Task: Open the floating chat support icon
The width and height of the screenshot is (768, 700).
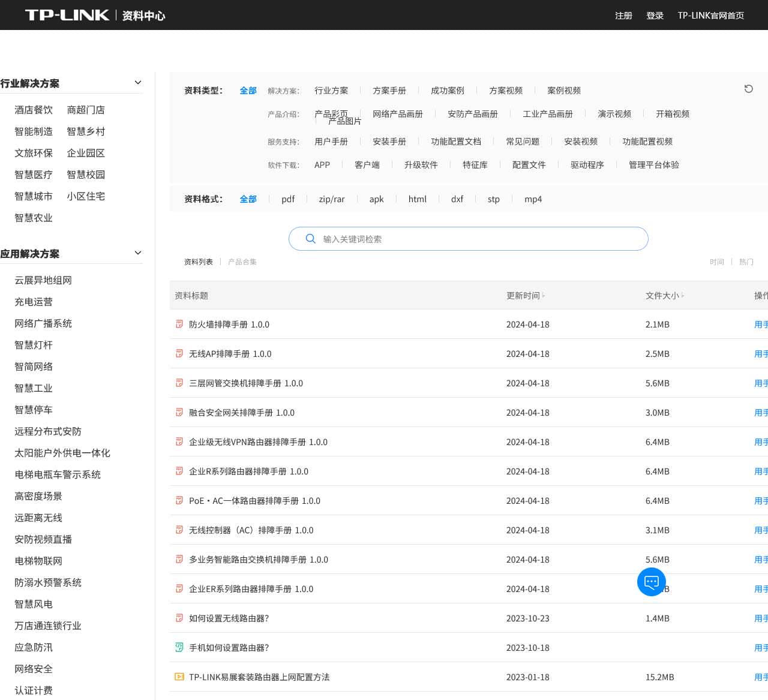Action: pyautogui.click(x=652, y=582)
